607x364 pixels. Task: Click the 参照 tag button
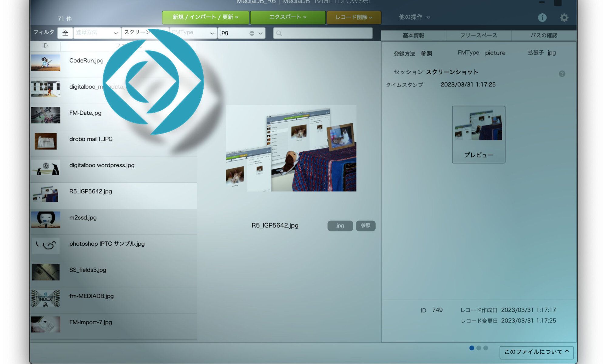365,226
